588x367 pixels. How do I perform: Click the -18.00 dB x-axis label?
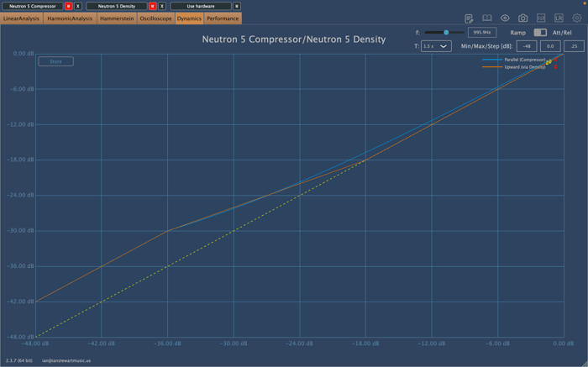(365, 343)
